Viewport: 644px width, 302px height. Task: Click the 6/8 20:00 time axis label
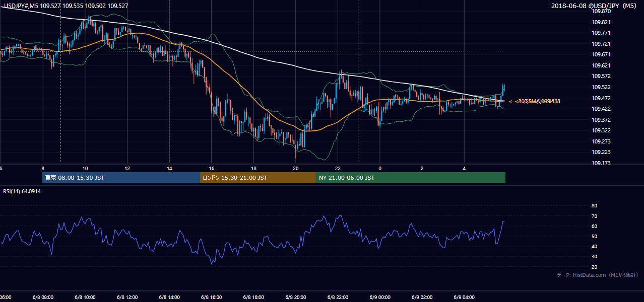295,297
